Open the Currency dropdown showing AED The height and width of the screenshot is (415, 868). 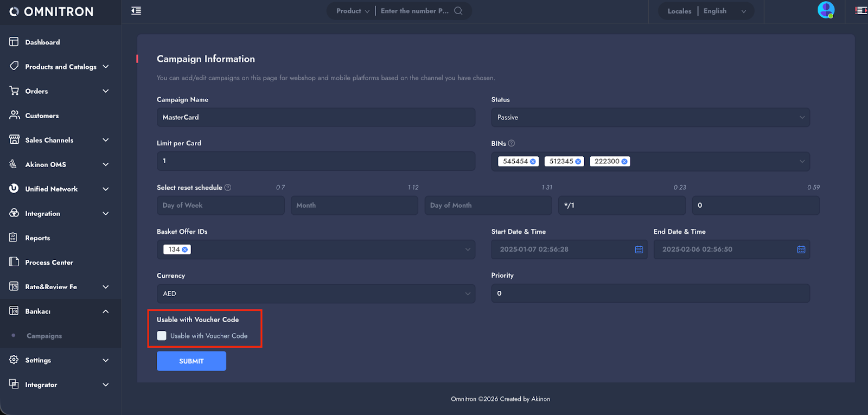pyautogui.click(x=316, y=293)
